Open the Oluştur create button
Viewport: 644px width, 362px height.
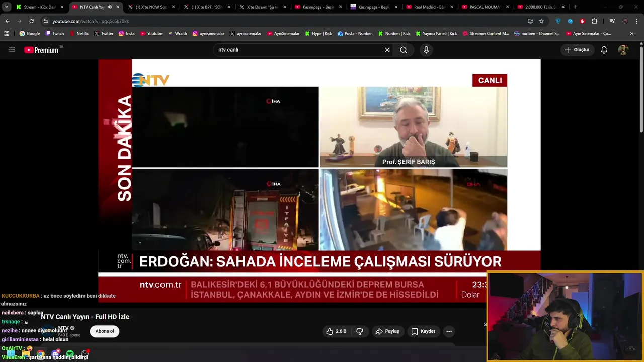pyautogui.click(x=577, y=50)
